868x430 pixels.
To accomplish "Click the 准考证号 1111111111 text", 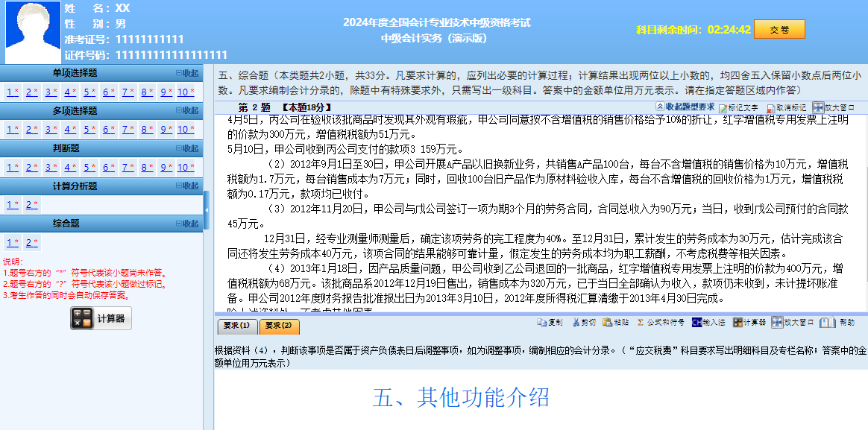I will pos(124,39).
